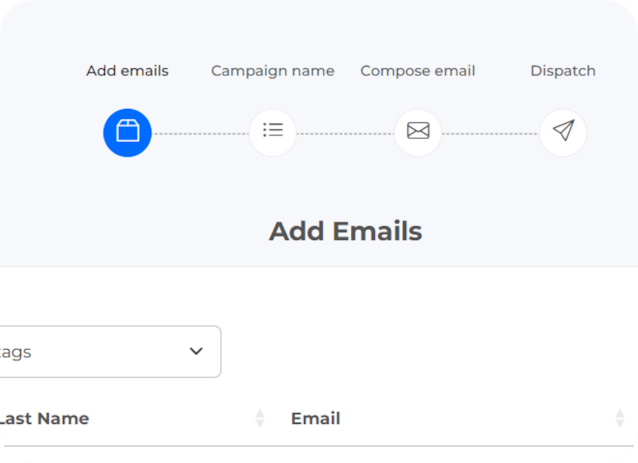Image resolution: width=638 pixels, height=463 pixels.
Task: Click the Last Name column header
Action: [x=45, y=419]
